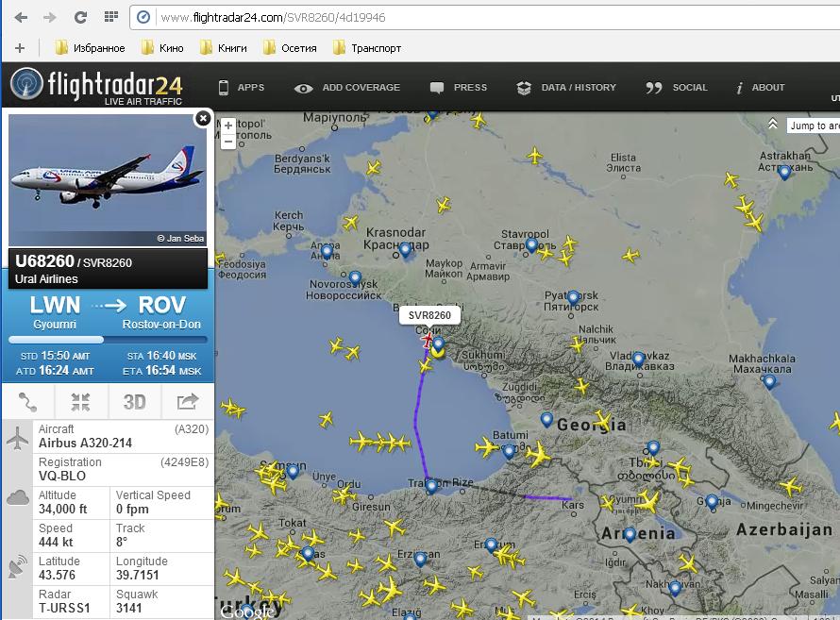
Task: Click the flightradar24 logo
Action: pyautogui.click(x=96, y=86)
